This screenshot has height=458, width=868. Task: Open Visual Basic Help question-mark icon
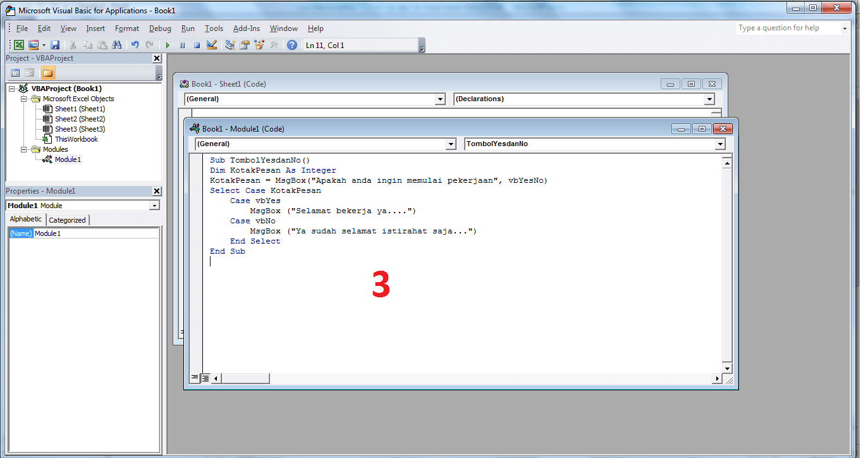(x=292, y=45)
